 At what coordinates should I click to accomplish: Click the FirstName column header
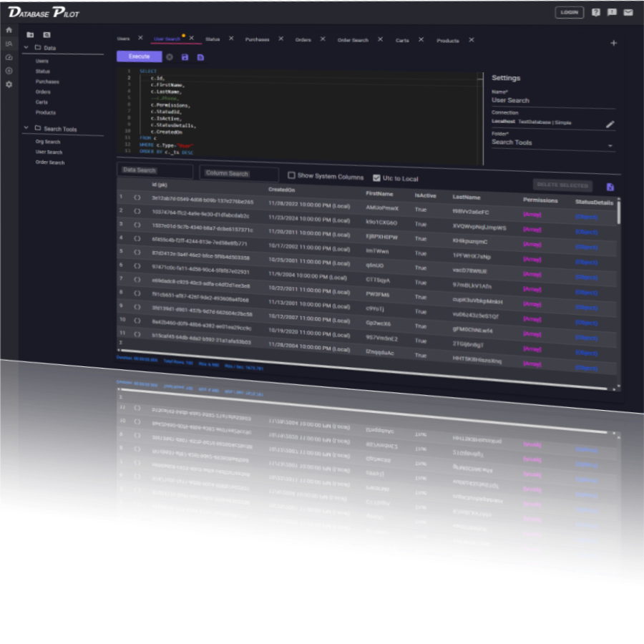click(x=379, y=193)
